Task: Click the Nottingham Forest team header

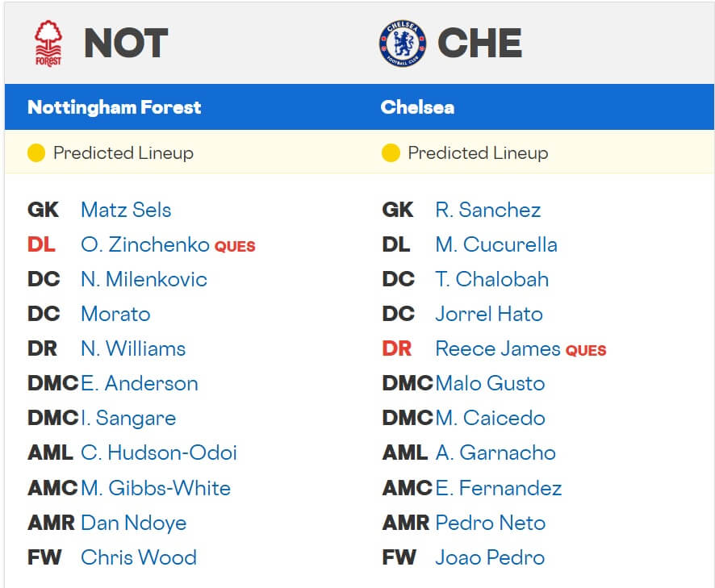Action: pos(115,107)
